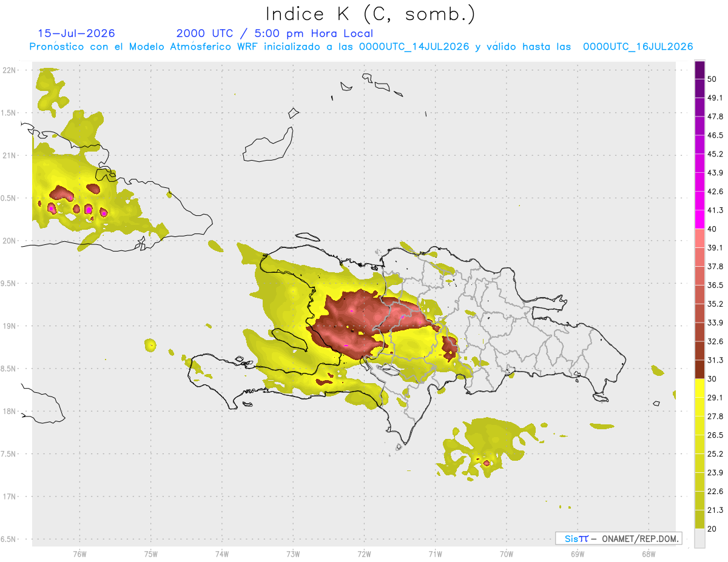Click the "19N" latitude label
The image size is (728, 562).
10,326
